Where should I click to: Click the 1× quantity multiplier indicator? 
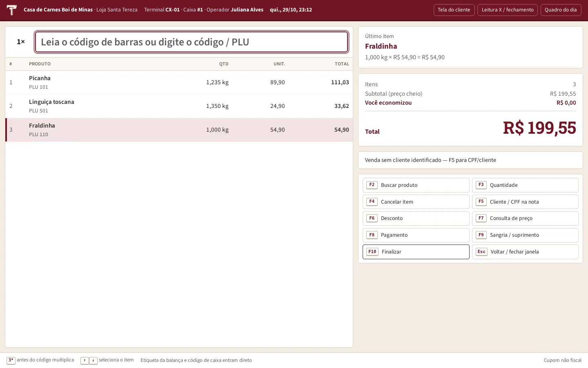tap(21, 42)
